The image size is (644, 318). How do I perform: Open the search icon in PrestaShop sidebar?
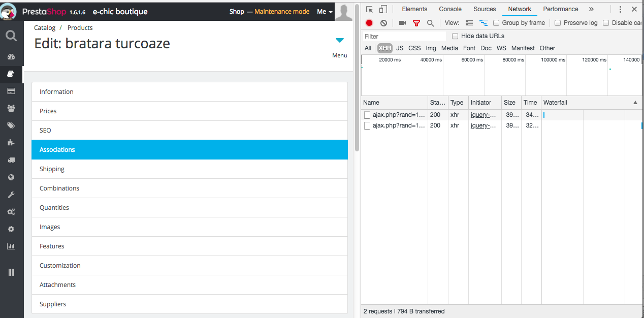(11, 36)
